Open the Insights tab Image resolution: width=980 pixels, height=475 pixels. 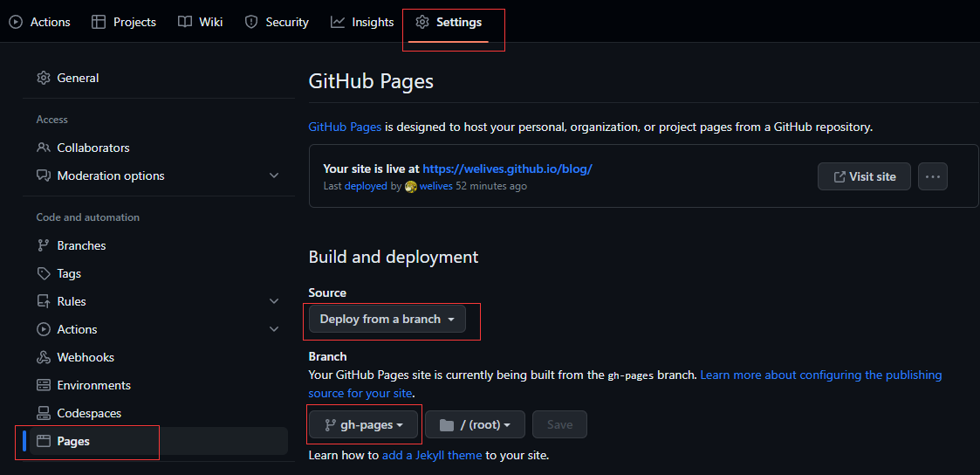click(362, 22)
